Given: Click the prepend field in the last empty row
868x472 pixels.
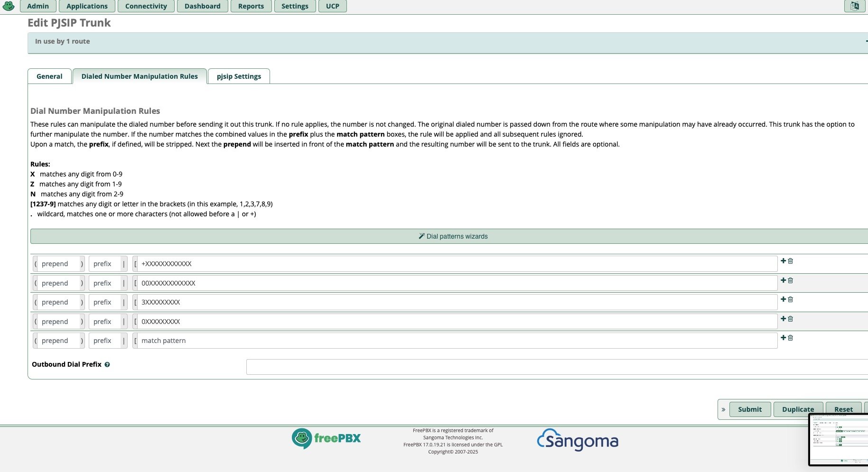Looking at the screenshot, I should tap(58, 341).
